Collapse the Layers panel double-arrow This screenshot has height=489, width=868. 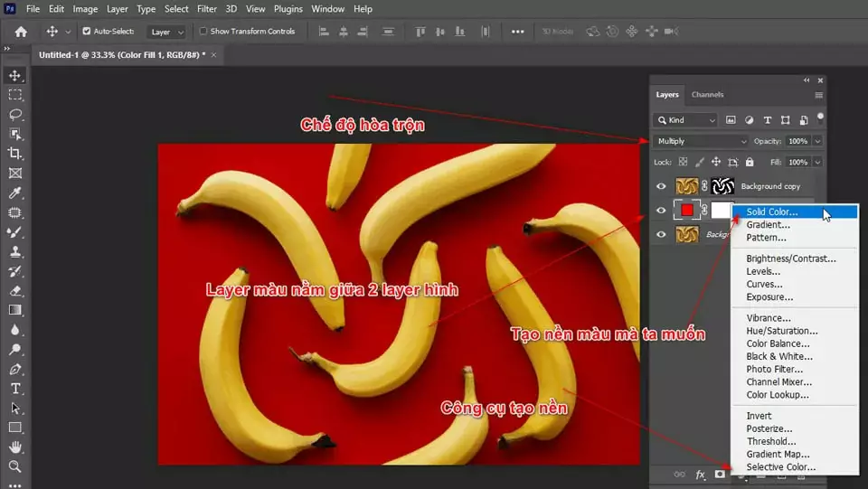[x=807, y=80]
